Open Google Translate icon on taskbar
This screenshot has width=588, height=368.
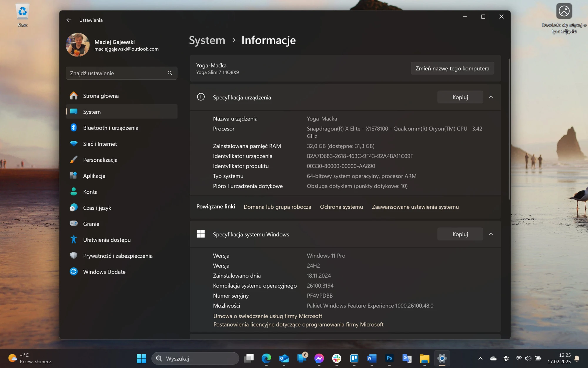[407, 358]
